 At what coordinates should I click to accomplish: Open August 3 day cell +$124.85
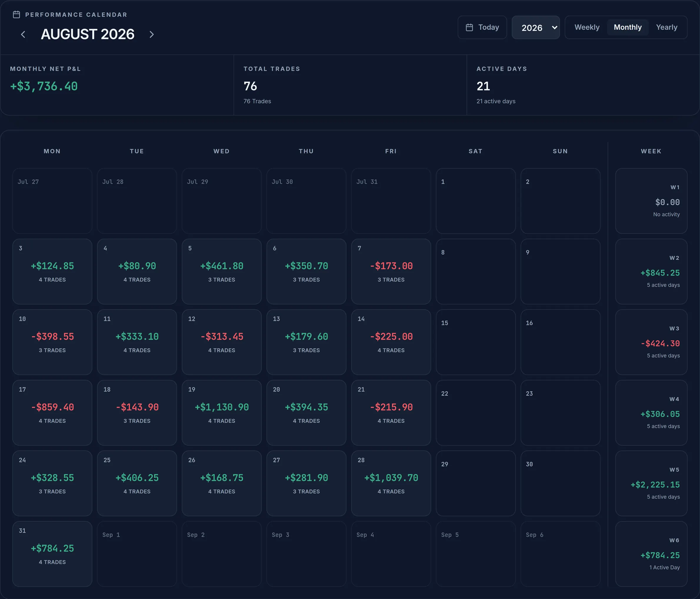click(52, 272)
